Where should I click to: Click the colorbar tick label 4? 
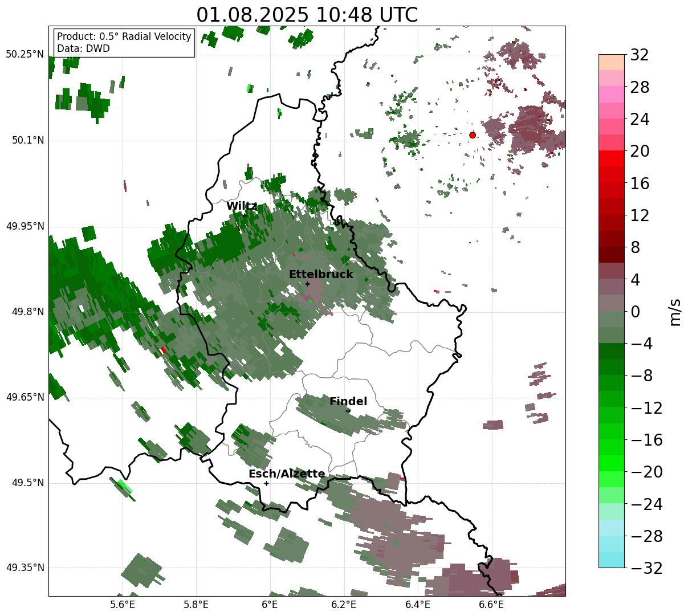635,280
